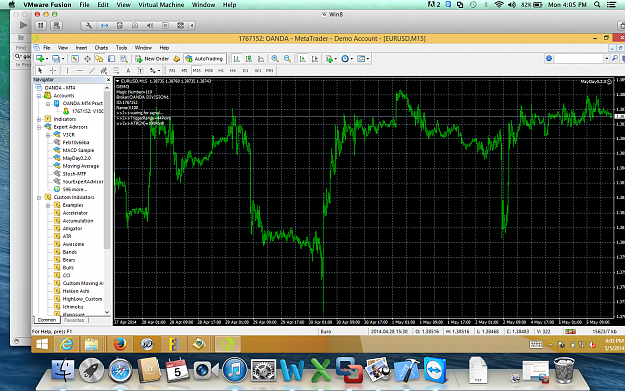Screen dimensions: 625x391
Task: Switch chart to bar chart mode
Action: click(237, 59)
